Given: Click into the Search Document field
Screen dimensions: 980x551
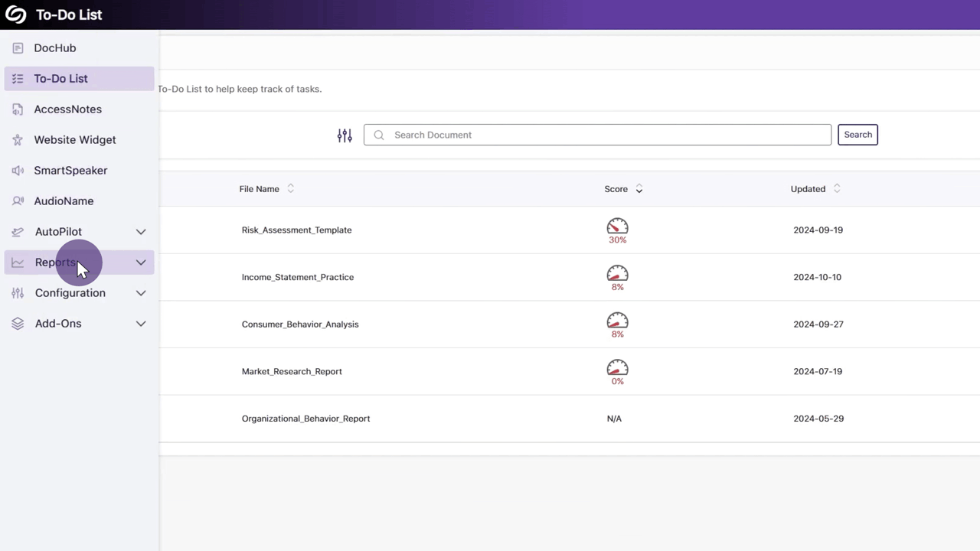Looking at the screenshot, I should coord(597,135).
